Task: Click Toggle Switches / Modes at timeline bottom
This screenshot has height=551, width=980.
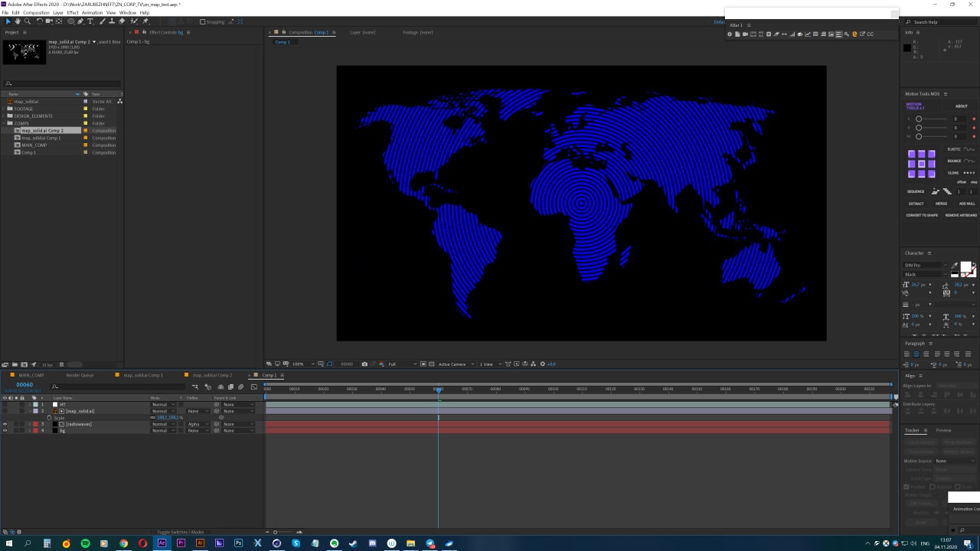Action: pyautogui.click(x=181, y=532)
